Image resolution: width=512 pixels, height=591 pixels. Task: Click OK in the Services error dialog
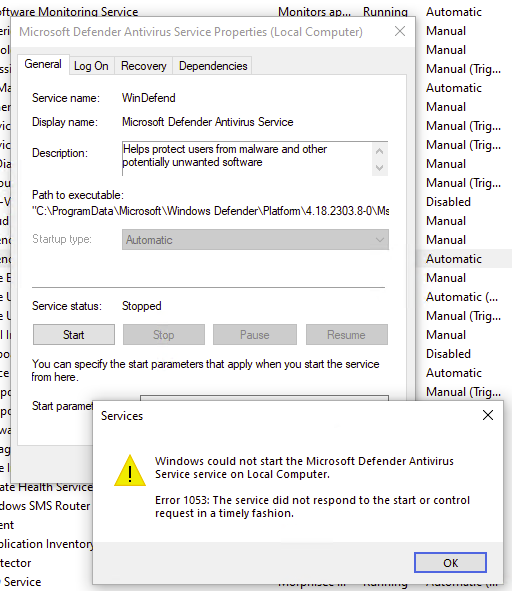click(450, 562)
